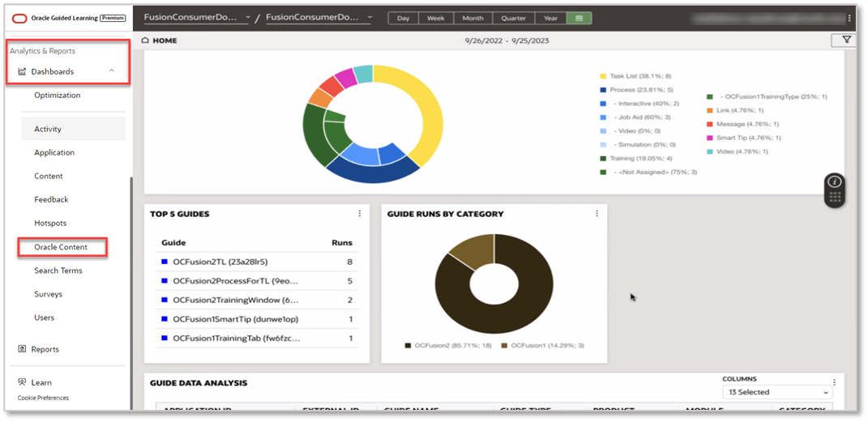The width and height of the screenshot is (868, 422).
Task: Select the Month range tab
Action: point(472,19)
